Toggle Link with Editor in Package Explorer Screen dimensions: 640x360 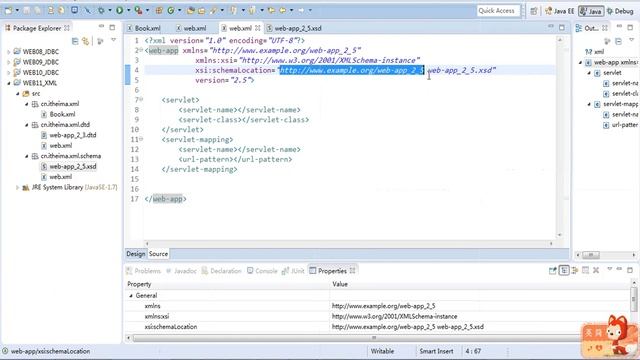click(85, 41)
